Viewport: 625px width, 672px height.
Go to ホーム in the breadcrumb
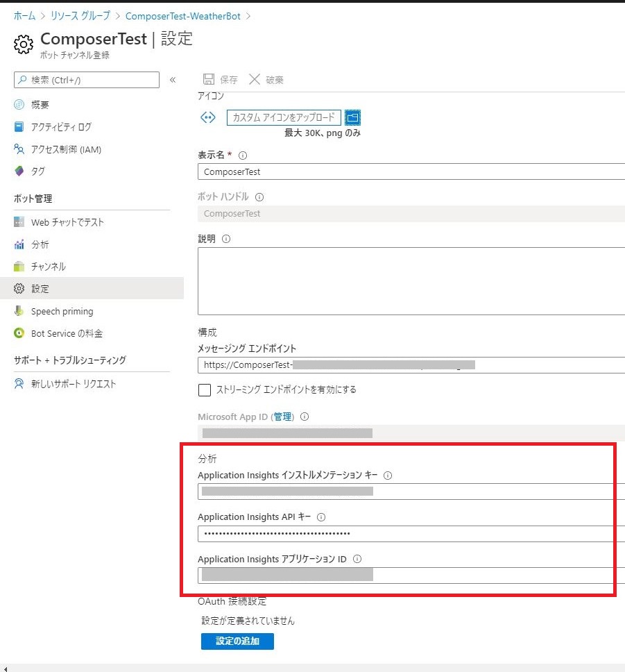[x=24, y=16]
